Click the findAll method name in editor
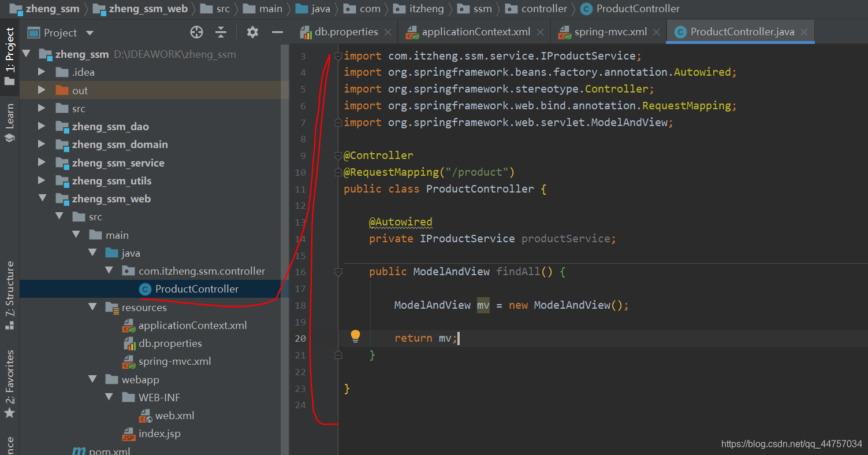 coord(518,272)
